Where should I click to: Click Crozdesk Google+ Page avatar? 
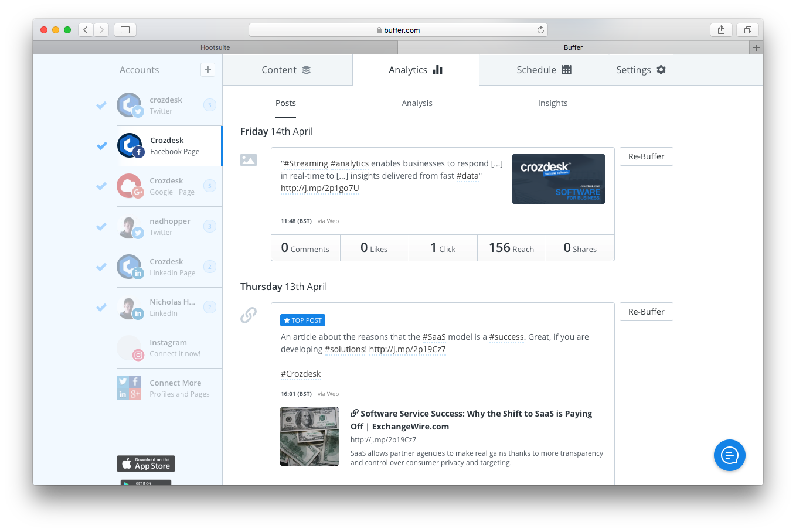[x=130, y=186]
